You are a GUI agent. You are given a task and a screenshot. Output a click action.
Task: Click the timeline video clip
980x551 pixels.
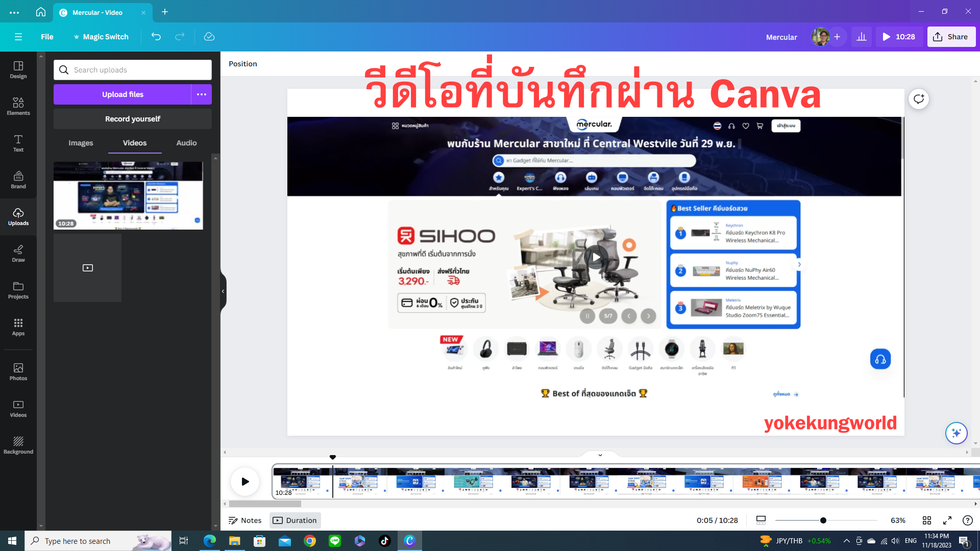point(626,481)
